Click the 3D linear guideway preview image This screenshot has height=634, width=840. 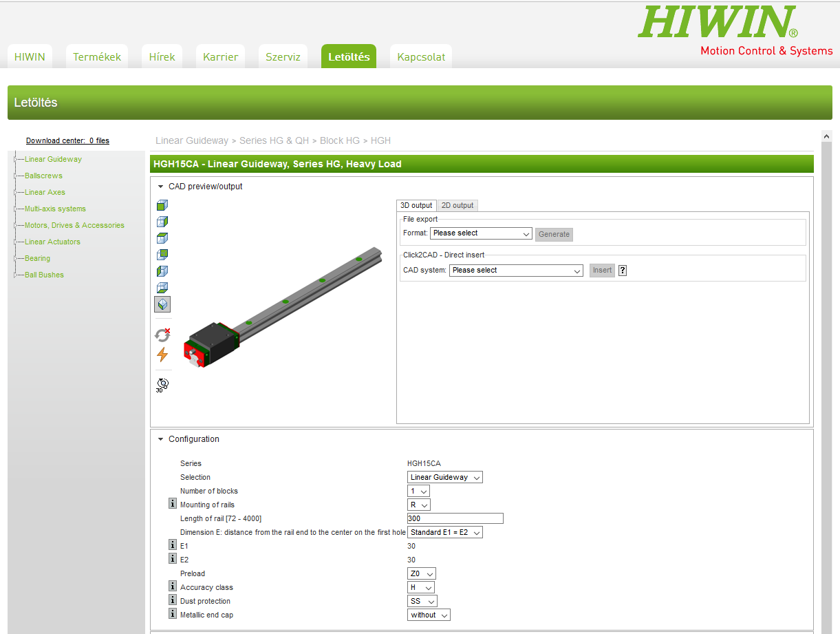[282, 308]
